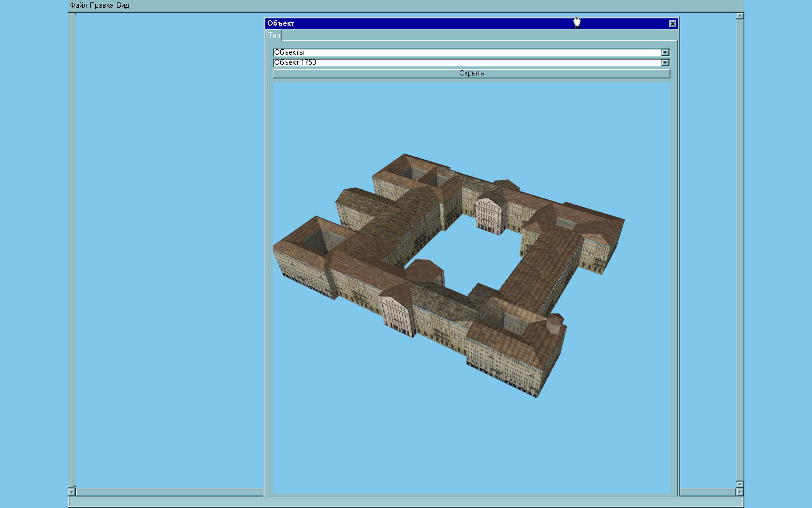Click the Объект dialog title bar text
The width and height of the screenshot is (812, 508).
[281, 23]
